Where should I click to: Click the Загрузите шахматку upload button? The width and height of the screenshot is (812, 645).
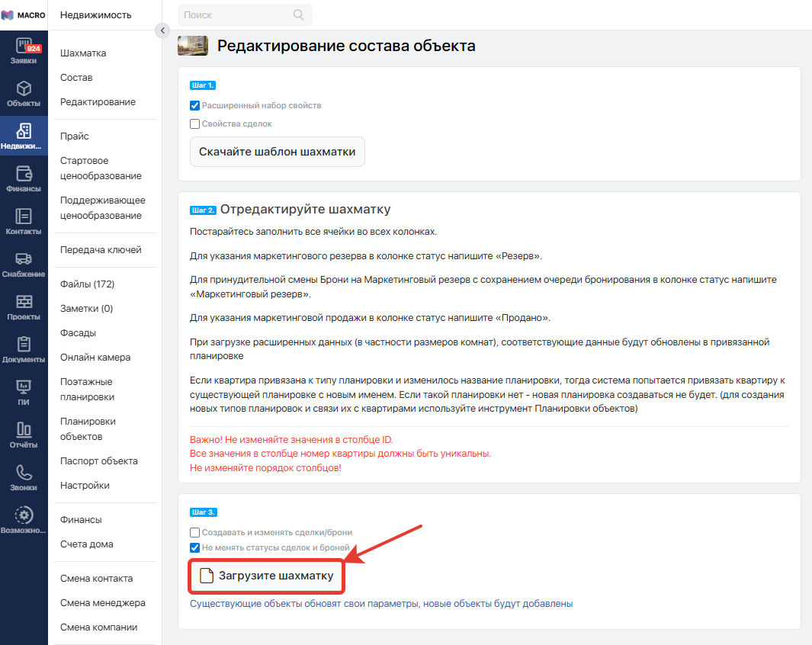tap(267, 576)
